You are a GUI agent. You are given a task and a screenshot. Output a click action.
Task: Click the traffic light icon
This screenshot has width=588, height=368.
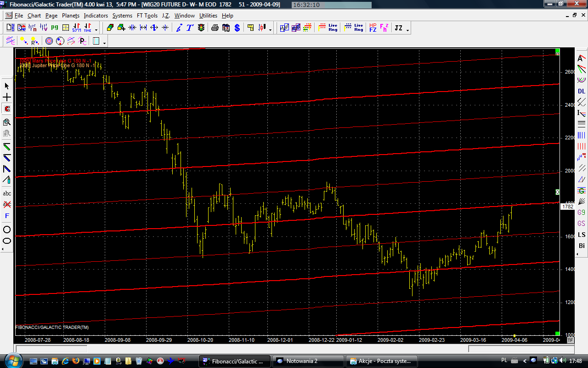click(201, 28)
